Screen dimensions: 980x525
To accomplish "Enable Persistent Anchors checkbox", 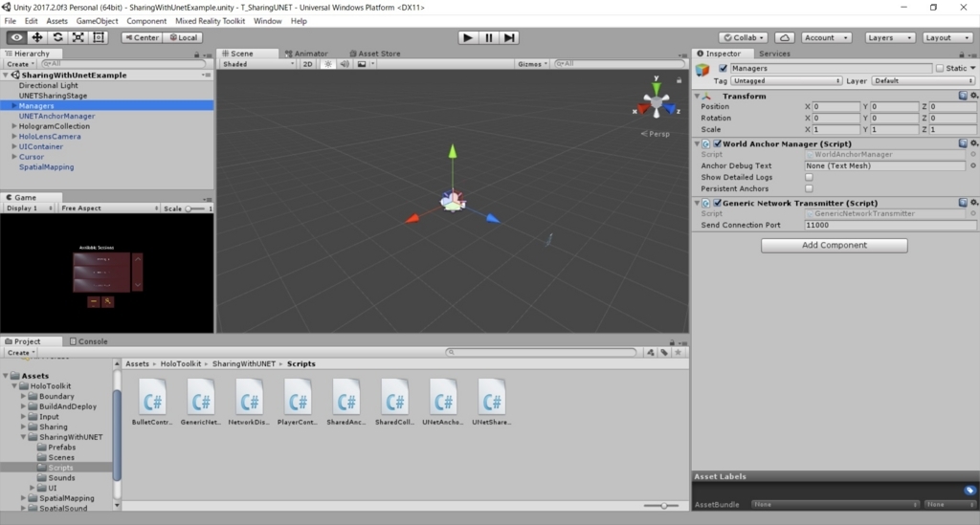I will (809, 188).
